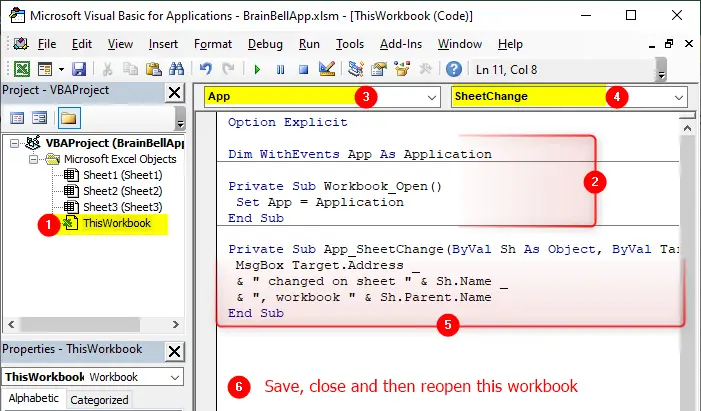Open the App object dropdown

tap(431, 97)
